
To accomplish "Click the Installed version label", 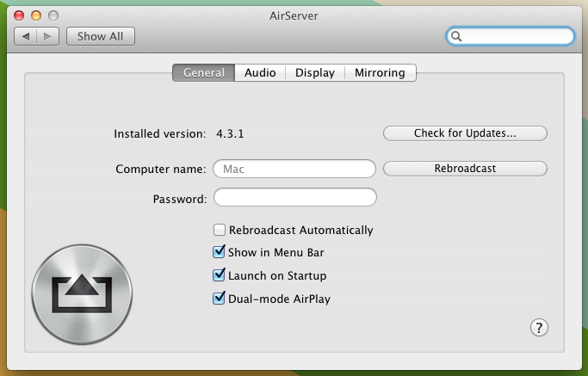I will (x=160, y=134).
